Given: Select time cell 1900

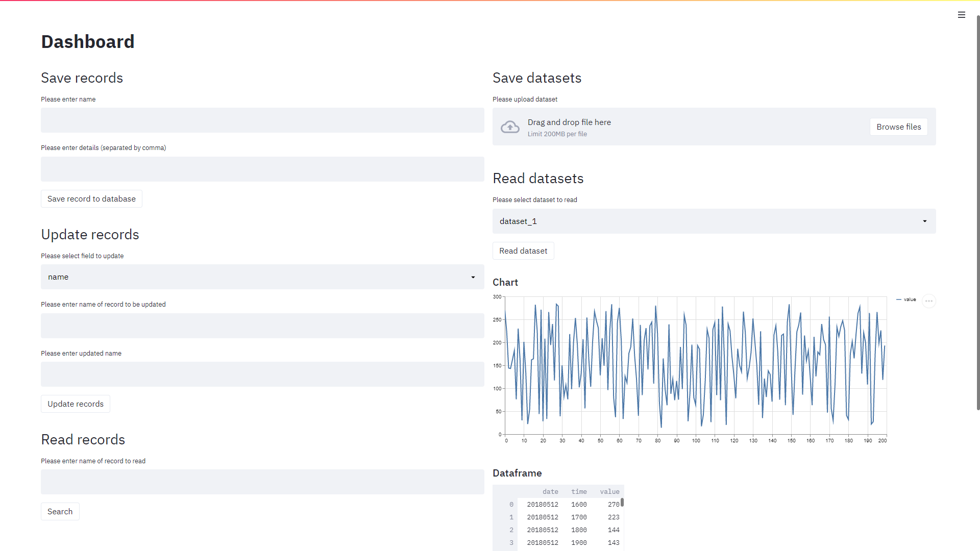Looking at the screenshot, I should coord(577,543).
